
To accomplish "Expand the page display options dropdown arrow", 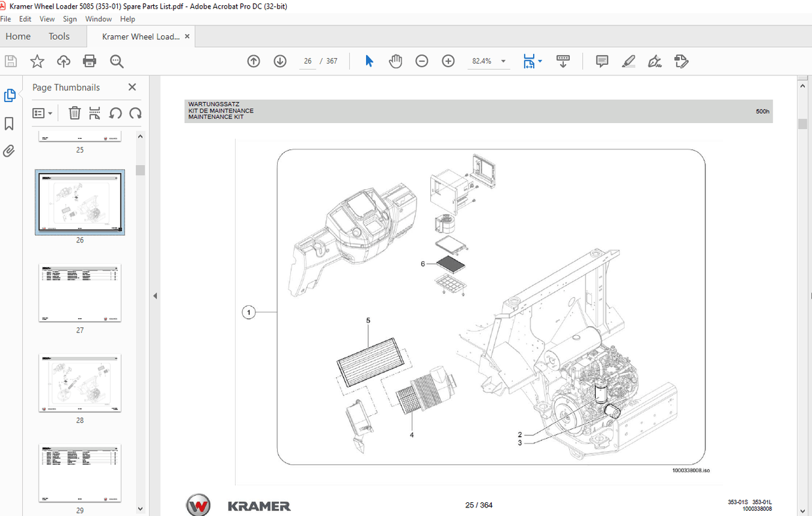I will coord(539,60).
